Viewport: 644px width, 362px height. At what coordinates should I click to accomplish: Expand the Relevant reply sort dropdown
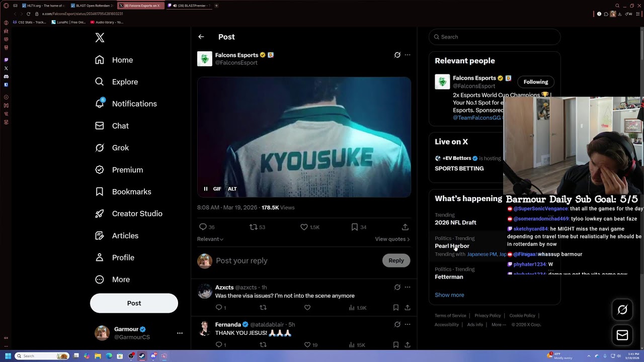210,239
